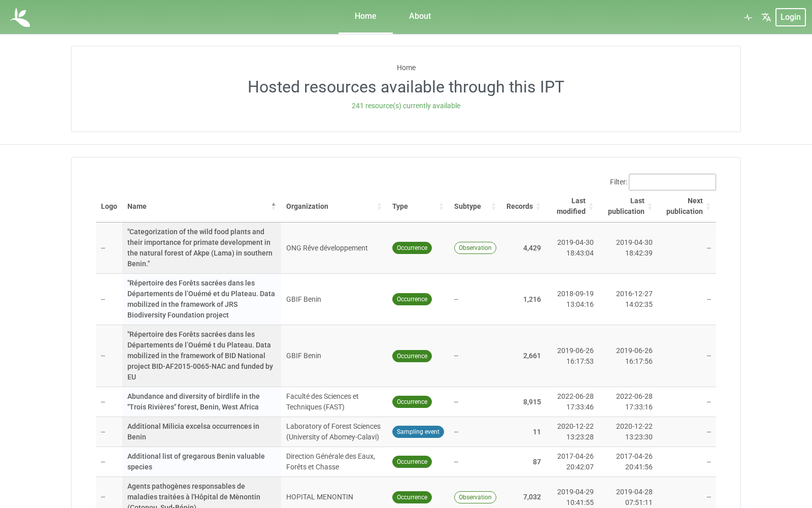Click the 241 resource(s) currently available text
Image resolution: width=812 pixels, height=508 pixels.
coord(406,106)
